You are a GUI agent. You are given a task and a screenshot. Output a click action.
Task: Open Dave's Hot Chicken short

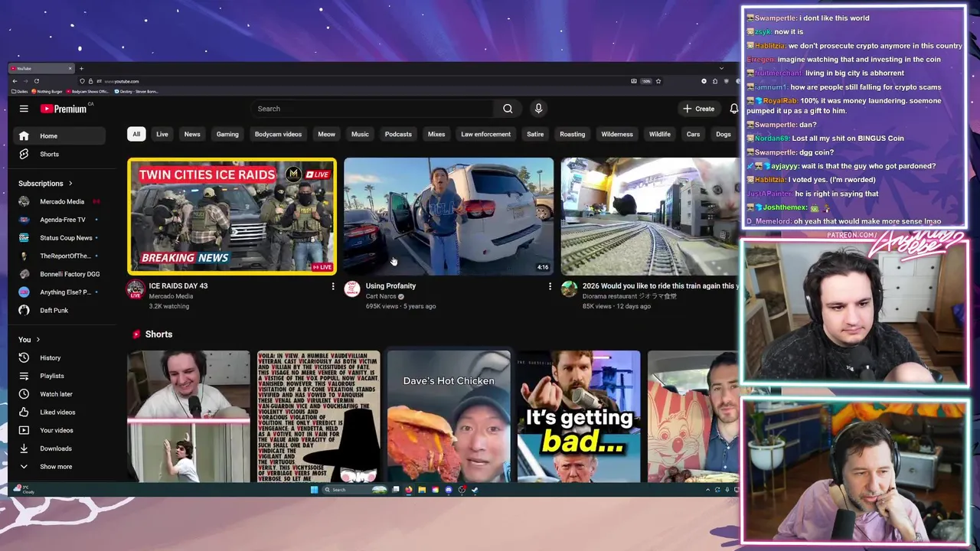449,416
